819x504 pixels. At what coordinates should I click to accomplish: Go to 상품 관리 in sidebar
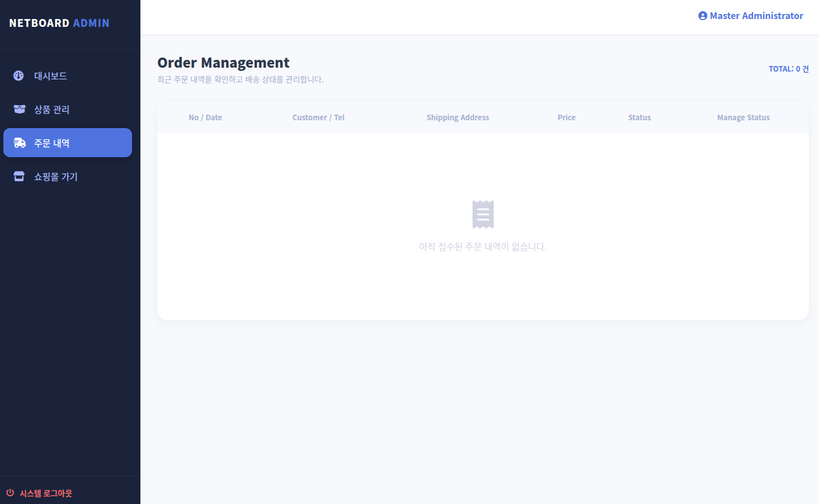[51, 110]
